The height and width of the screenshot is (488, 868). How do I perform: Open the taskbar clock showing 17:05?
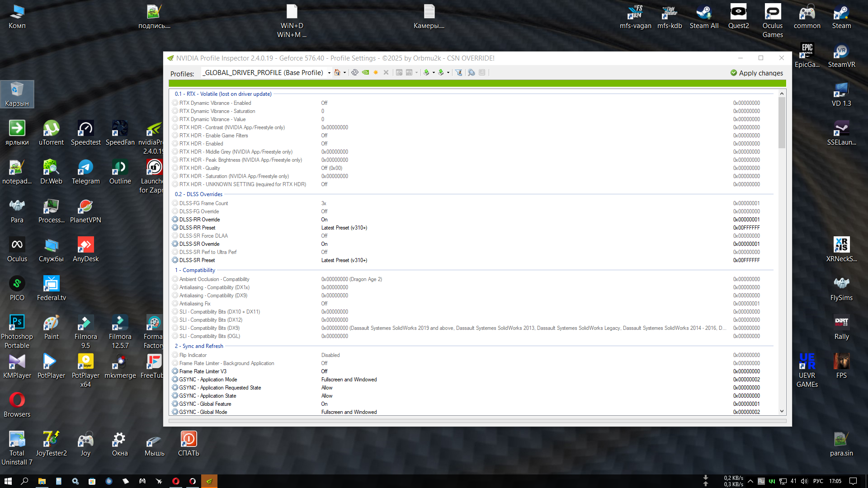pos(835,481)
